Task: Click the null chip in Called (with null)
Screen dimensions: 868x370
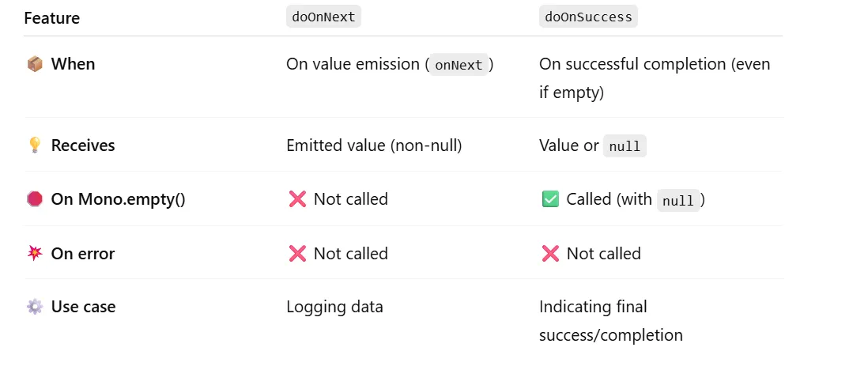Action: (677, 200)
